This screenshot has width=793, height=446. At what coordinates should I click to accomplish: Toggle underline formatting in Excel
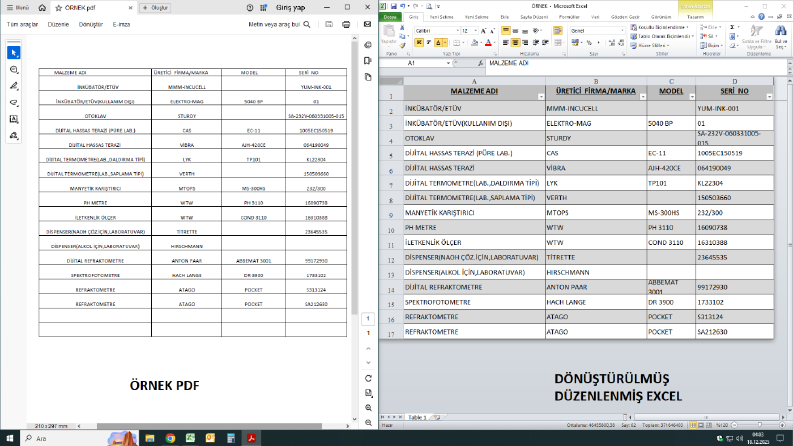(x=438, y=43)
